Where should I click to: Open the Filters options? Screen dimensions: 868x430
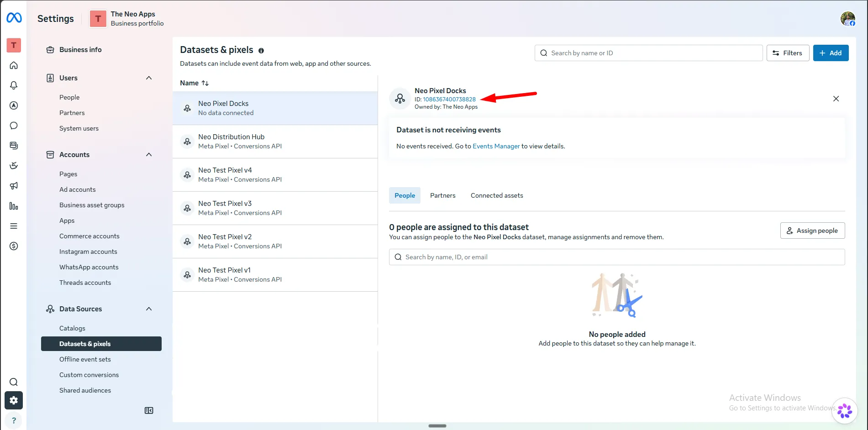coord(788,53)
